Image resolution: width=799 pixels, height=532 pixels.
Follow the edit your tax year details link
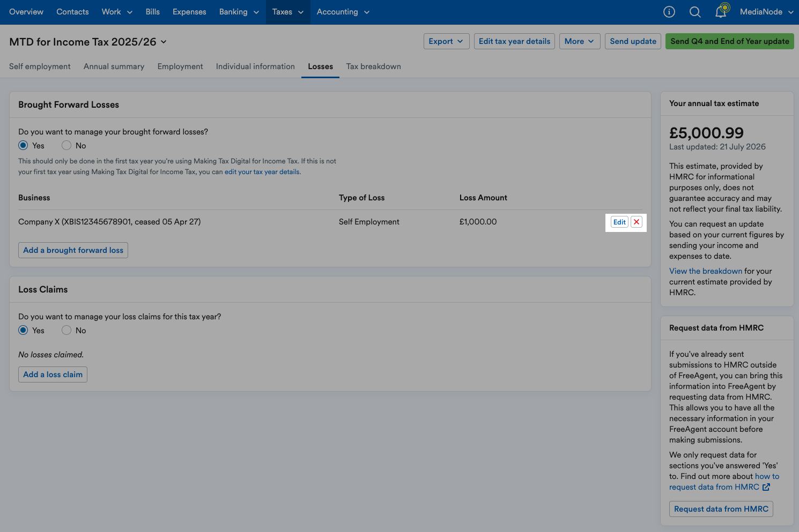point(262,172)
